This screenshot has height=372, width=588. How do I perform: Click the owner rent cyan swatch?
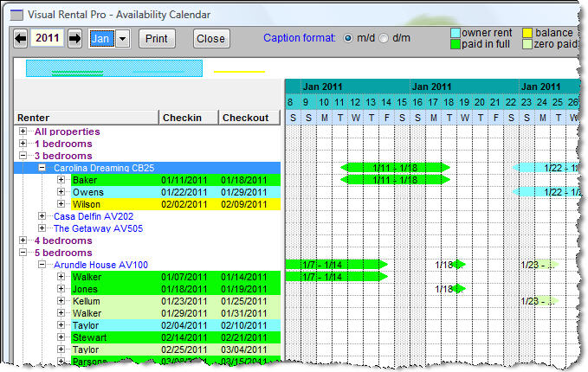456,33
